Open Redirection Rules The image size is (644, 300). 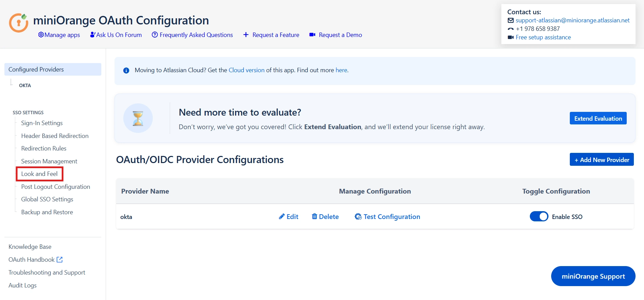pyautogui.click(x=44, y=148)
